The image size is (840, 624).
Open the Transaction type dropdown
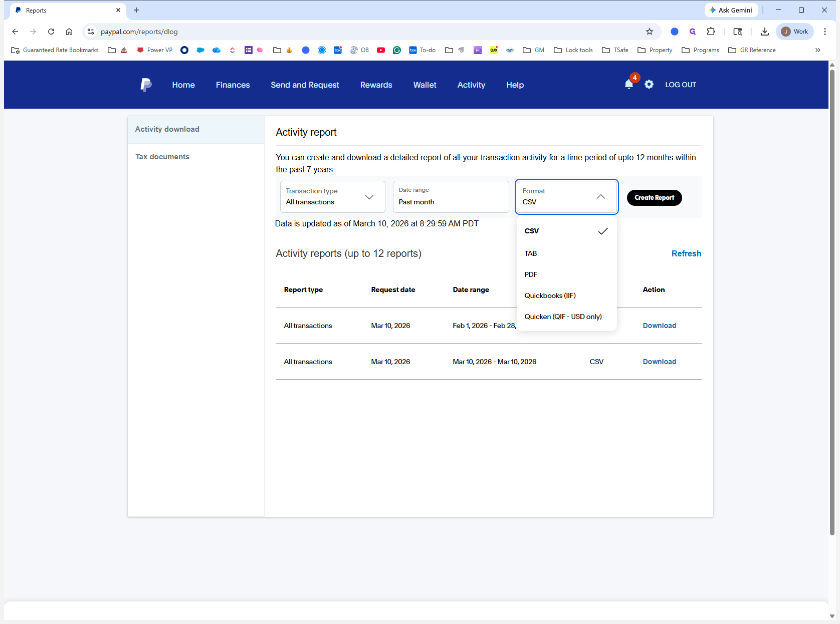[333, 197]
